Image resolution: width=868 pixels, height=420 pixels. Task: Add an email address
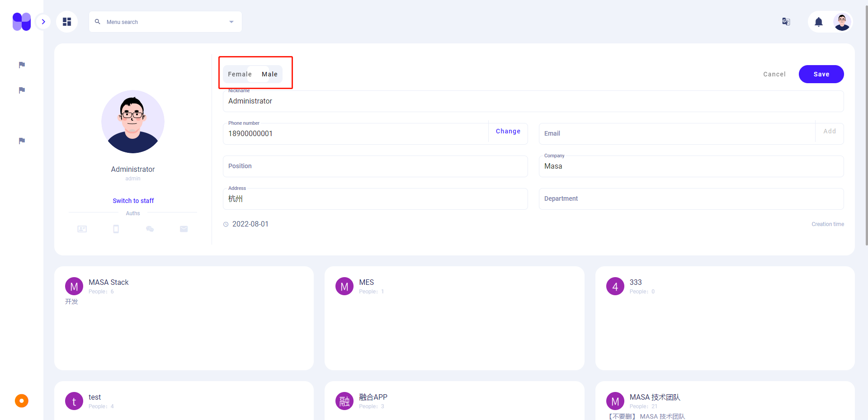pyautogui.click(x=830, y=131)
